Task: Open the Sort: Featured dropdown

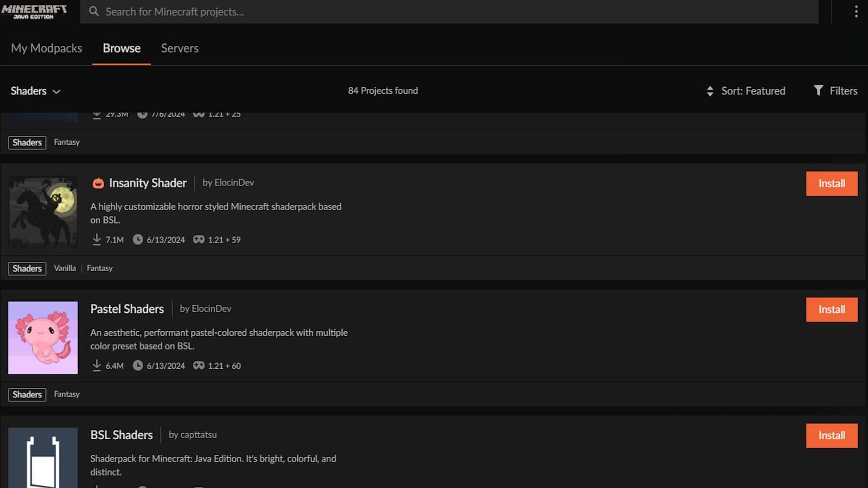Action: coord(753,91)
